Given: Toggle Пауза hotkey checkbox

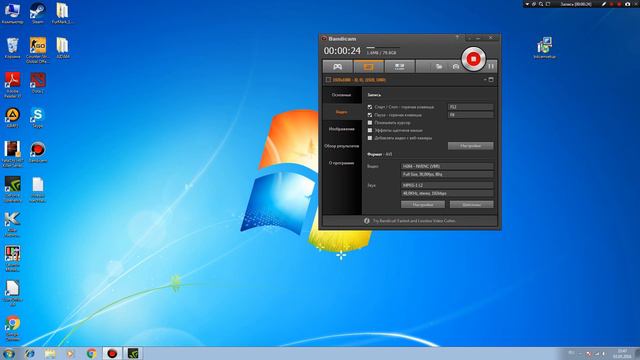Looking at the screenshot, I should (370, 115).
